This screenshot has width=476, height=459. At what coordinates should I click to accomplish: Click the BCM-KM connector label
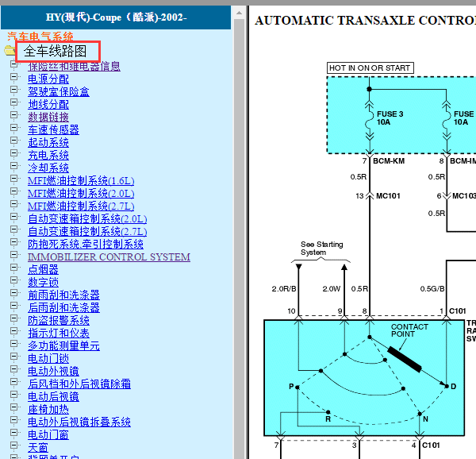pos(389,161)
